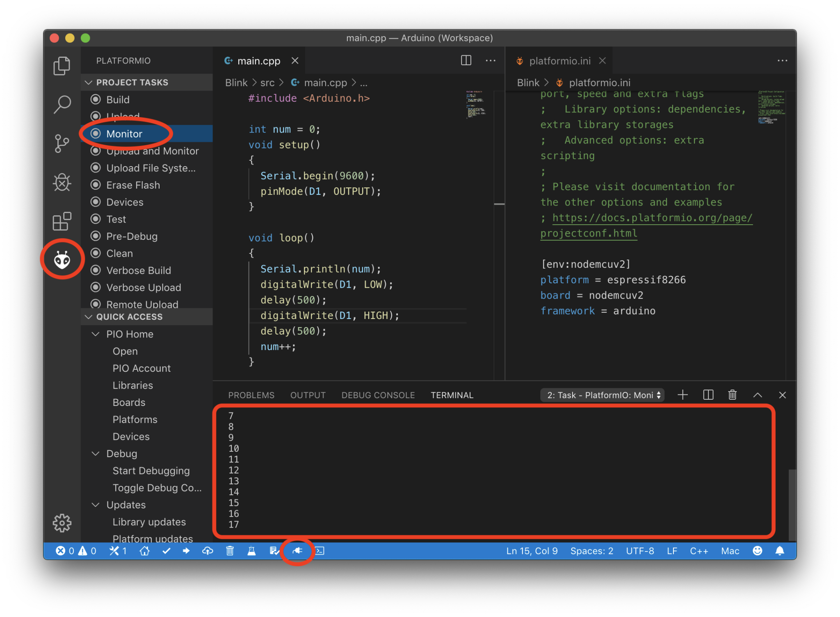Select the Erase Flash task
Screen dimensions: 840x617
click(133, 185)
